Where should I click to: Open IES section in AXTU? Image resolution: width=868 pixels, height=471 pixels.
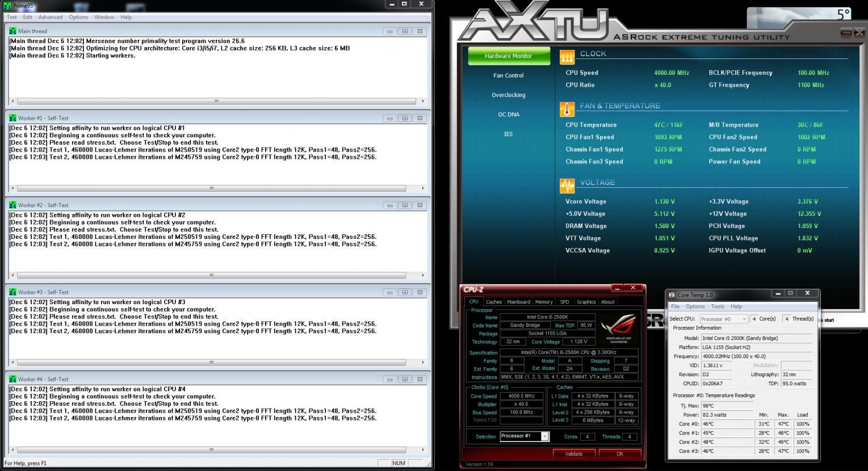508,134
